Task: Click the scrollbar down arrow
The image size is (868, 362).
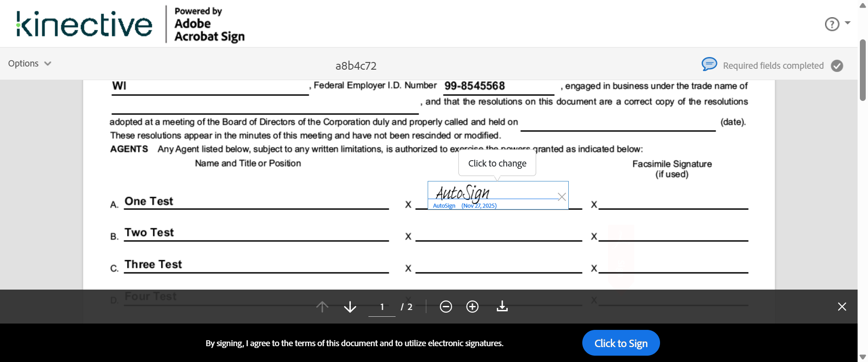Action: [863, 357]
